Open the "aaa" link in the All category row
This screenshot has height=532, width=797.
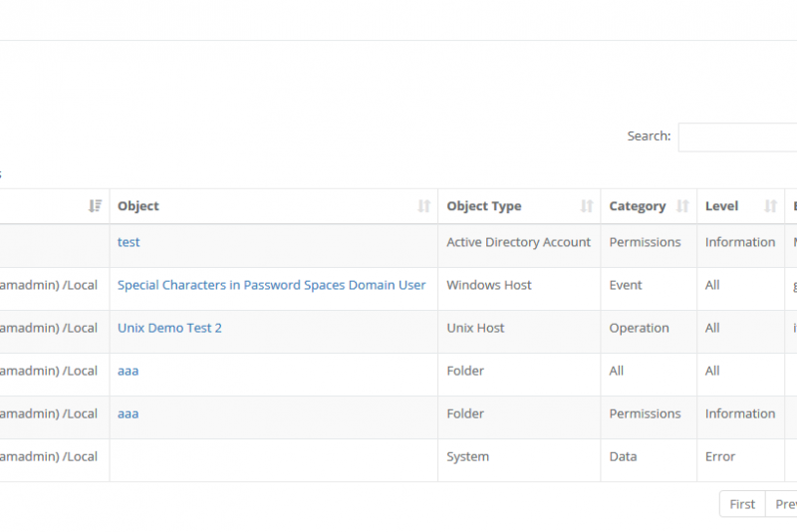pos(128,371)
